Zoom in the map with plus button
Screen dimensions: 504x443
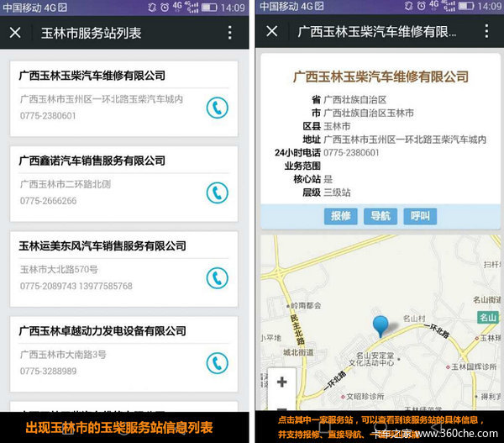point(281,382)
